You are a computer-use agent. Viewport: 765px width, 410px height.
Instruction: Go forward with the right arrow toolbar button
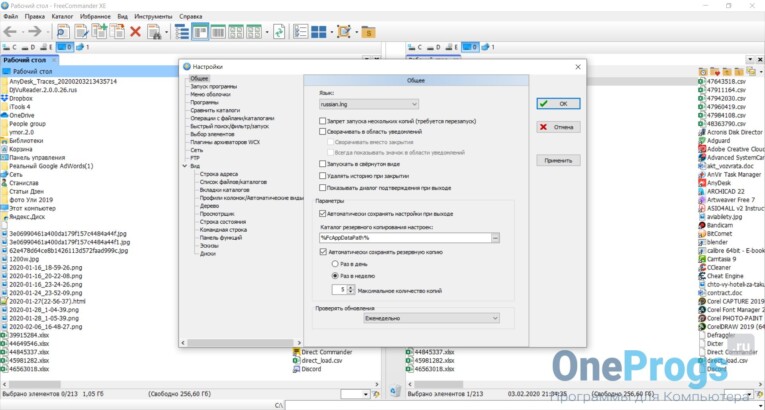[x=34, y=32]
